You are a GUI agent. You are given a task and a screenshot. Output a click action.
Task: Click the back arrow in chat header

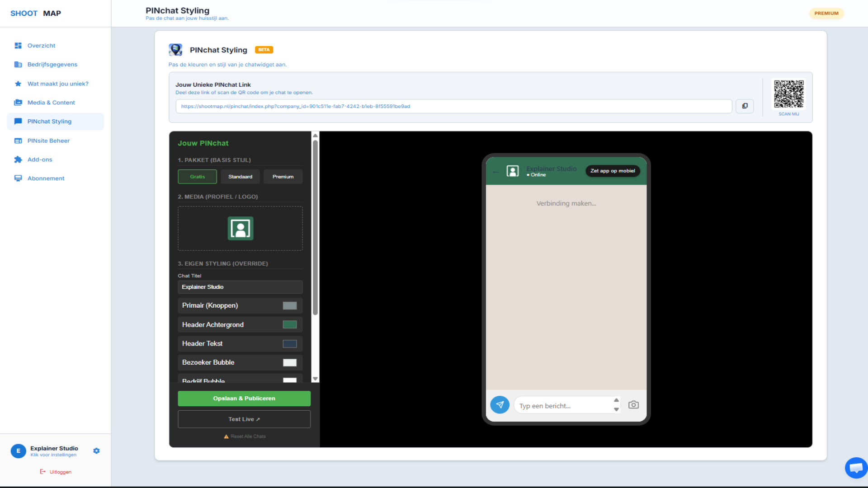pos(496,172)
